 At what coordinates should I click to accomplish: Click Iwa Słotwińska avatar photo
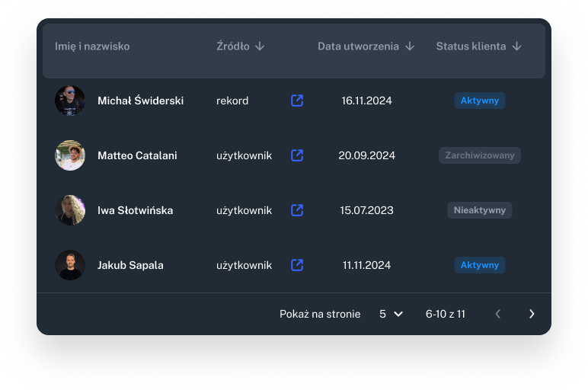[70, 210]
